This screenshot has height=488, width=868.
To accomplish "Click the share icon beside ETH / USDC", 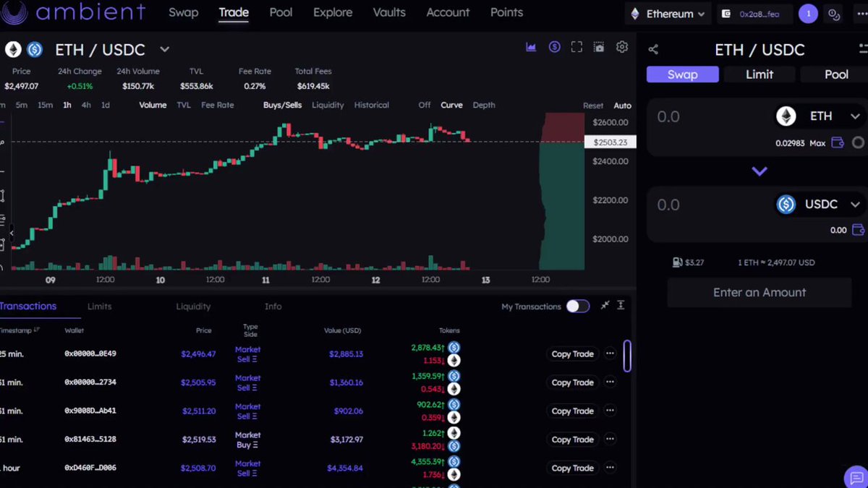I will click(653, 49).
